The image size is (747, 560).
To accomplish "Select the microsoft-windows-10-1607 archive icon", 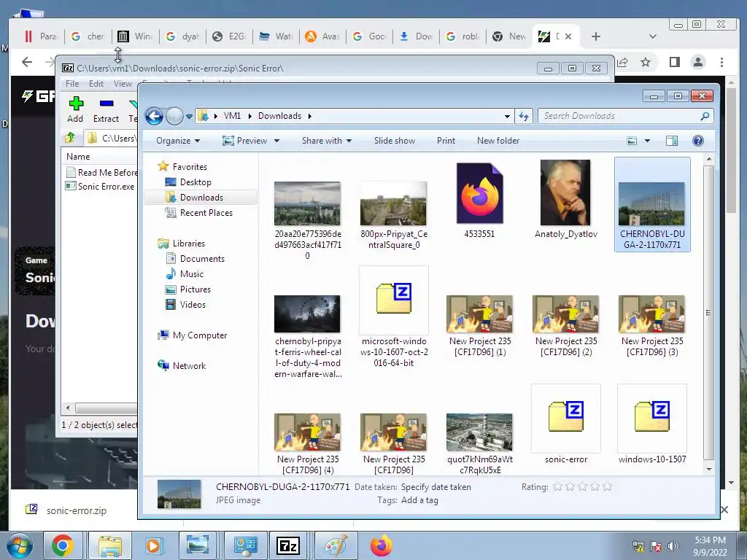I will point(394,298).
